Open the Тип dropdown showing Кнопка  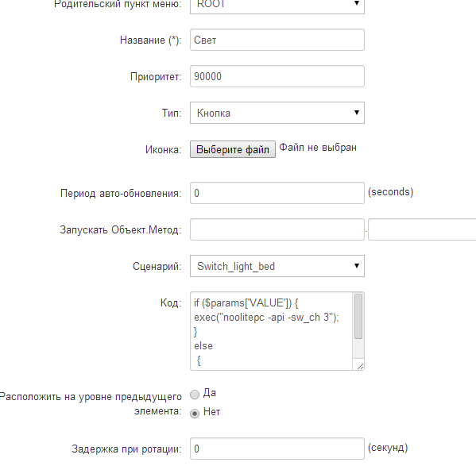277,113
